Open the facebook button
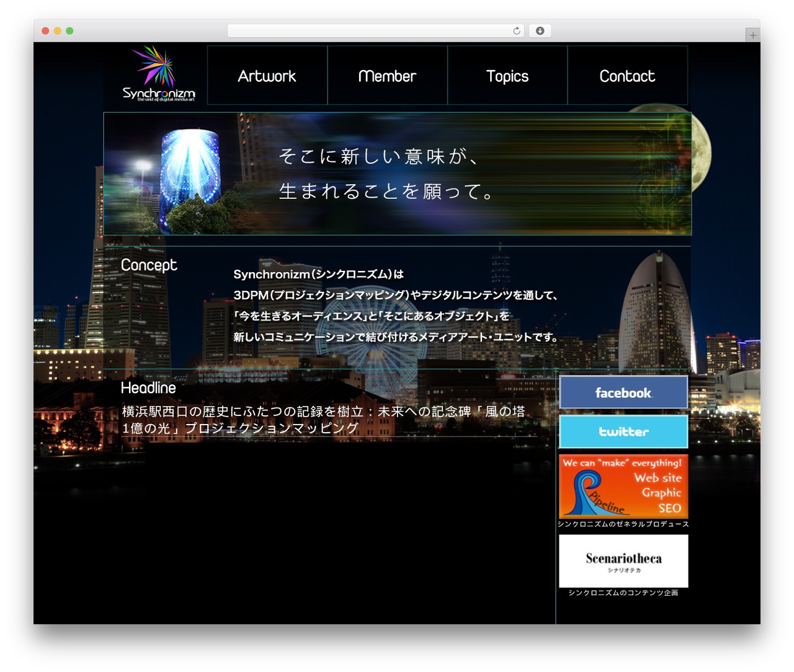The width and height of the screenshot is (794, 672). coord(623,392)
